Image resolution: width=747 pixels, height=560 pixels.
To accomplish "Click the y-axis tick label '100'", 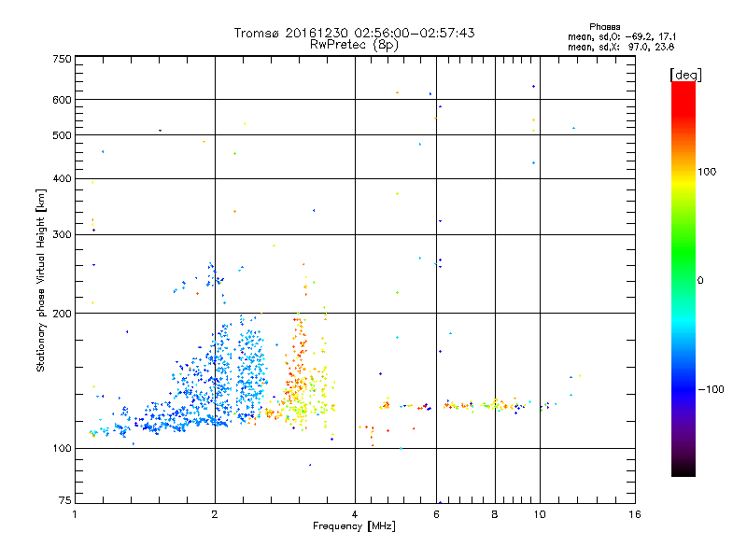I will click(62, 448).
